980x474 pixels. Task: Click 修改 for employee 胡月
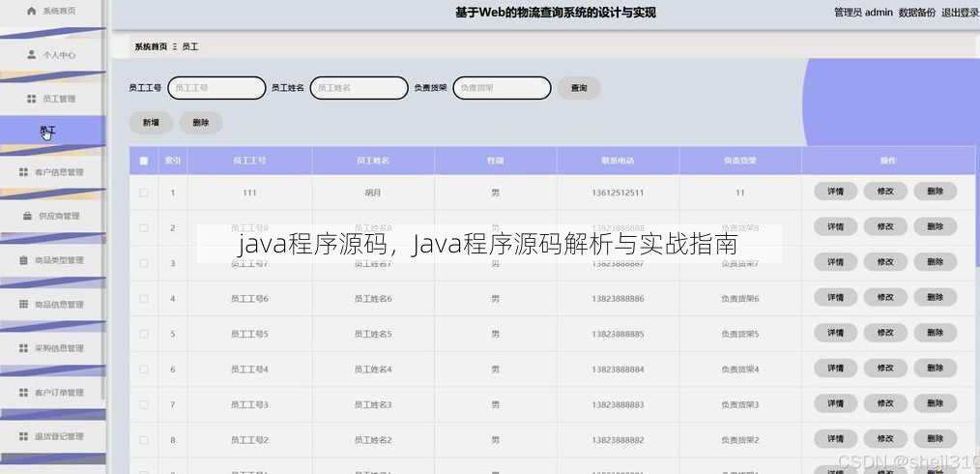coord(885,192)
